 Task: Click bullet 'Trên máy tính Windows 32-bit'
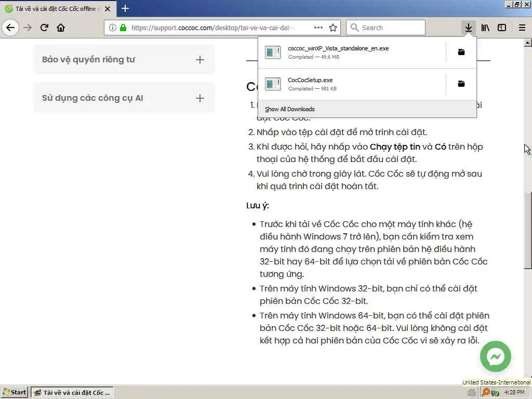(368, 295)
